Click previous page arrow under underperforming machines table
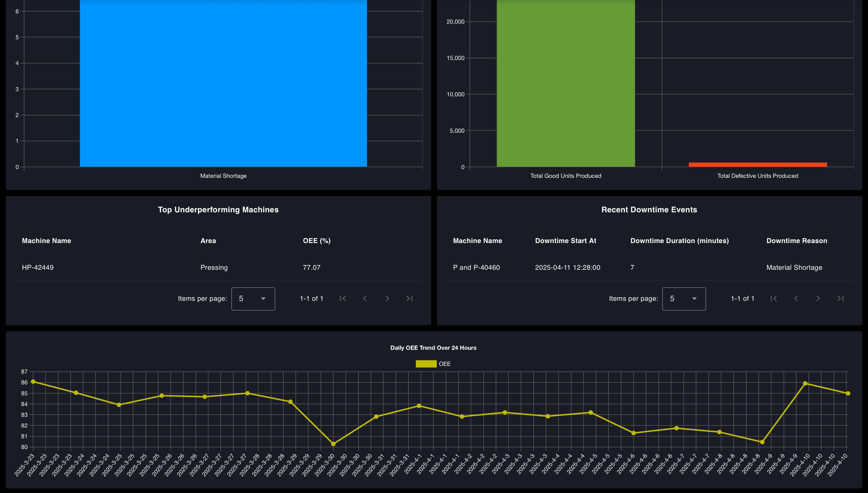Image resolution: width=868 pixels, height=493 pixels. pyautogui.click(x=365, y=298)
